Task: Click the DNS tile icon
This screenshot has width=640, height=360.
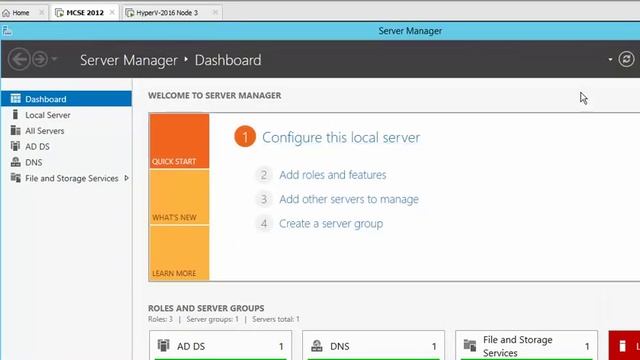Action: 317,346
